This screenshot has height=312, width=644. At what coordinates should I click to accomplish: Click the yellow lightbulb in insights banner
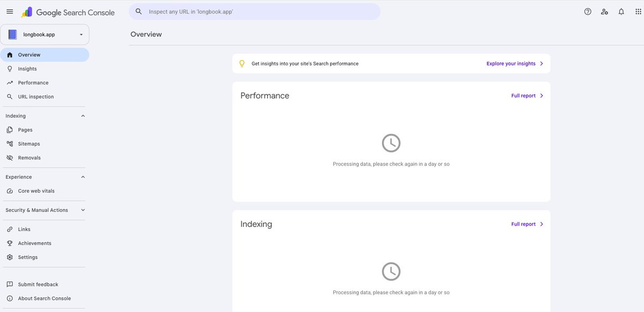point(241,63)
